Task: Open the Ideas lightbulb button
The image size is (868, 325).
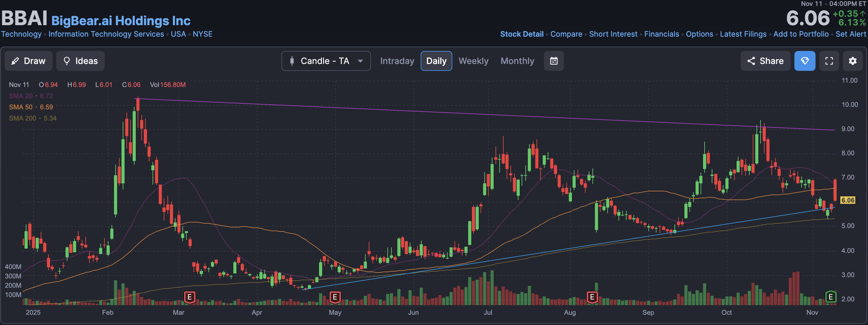Action: pos(80,61)
